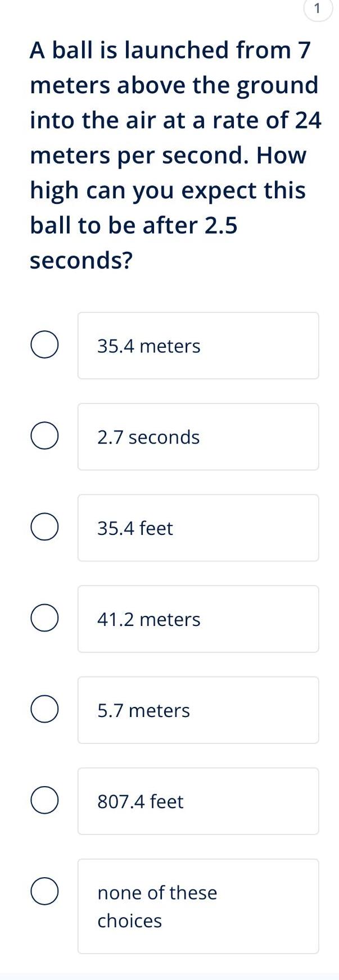Choose the answer card showing 35.4 feet
The height and width of the screenshot is (980, 339).
click(198, 527)
